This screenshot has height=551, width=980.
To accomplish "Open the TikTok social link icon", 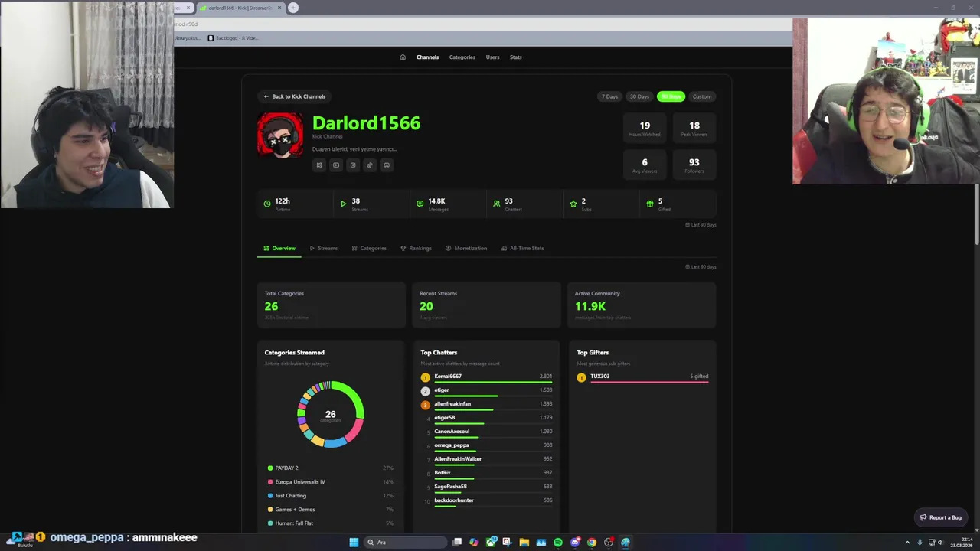I will pyautogui.click(x=370, y=165).
